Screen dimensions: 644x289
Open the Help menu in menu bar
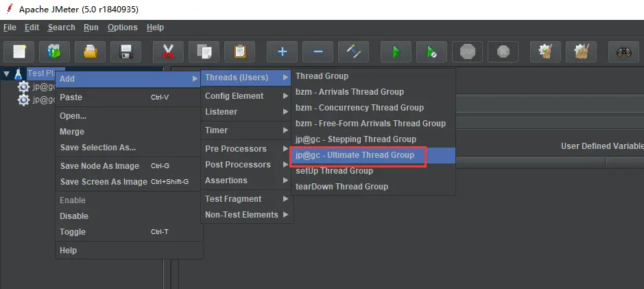155,27
